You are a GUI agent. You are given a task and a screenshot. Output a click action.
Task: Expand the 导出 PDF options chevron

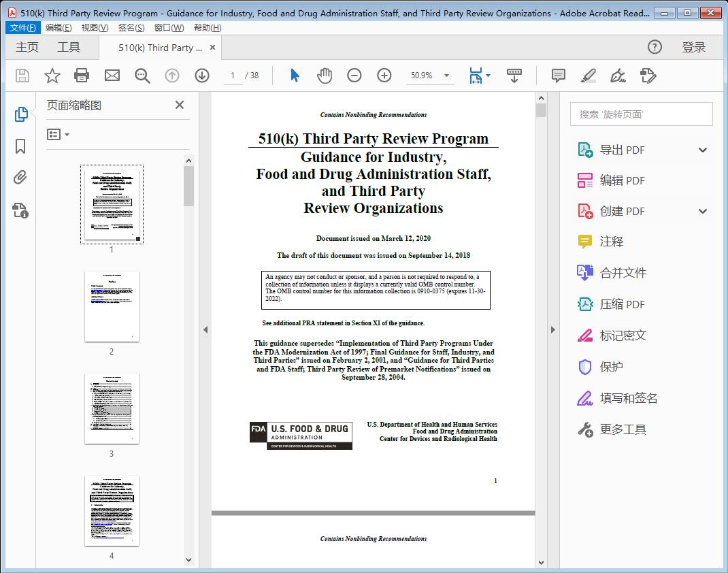pos(703,149)
